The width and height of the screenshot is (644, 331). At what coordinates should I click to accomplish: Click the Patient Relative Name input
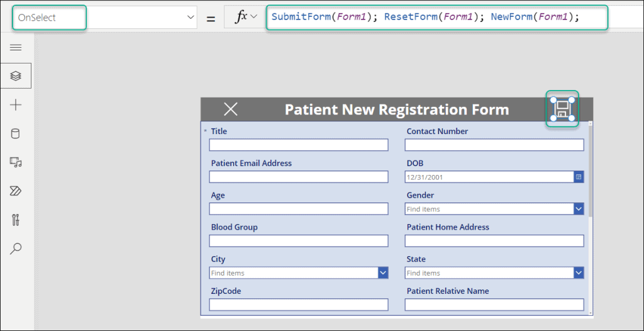click(x=494, y=305)
